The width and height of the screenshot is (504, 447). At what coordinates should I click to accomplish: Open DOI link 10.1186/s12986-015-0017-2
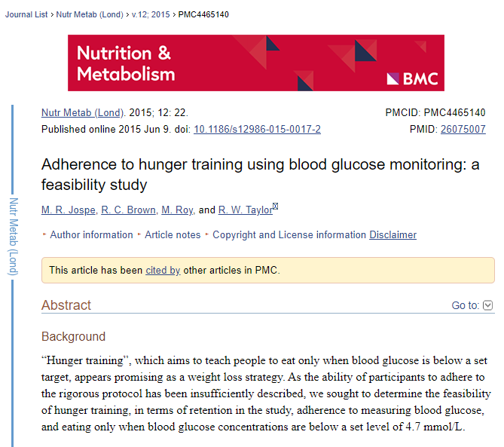[x=257, y=130]
